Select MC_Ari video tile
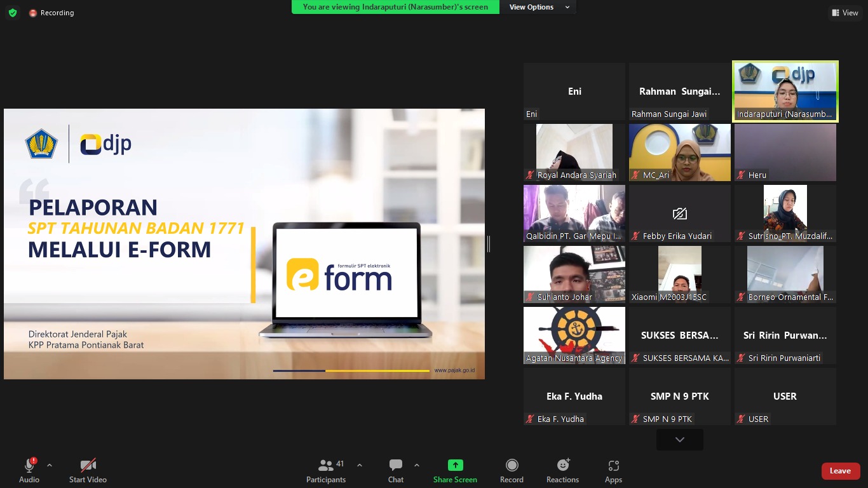The image size is (868, 488). click(680, 152)
